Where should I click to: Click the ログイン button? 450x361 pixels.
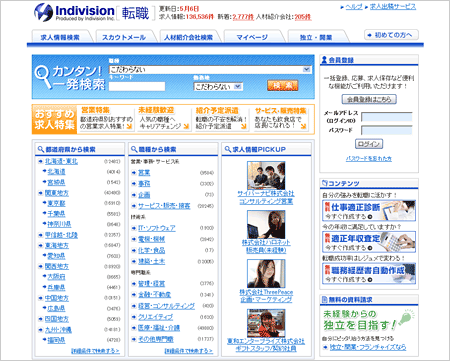click(x=369, y=144)
